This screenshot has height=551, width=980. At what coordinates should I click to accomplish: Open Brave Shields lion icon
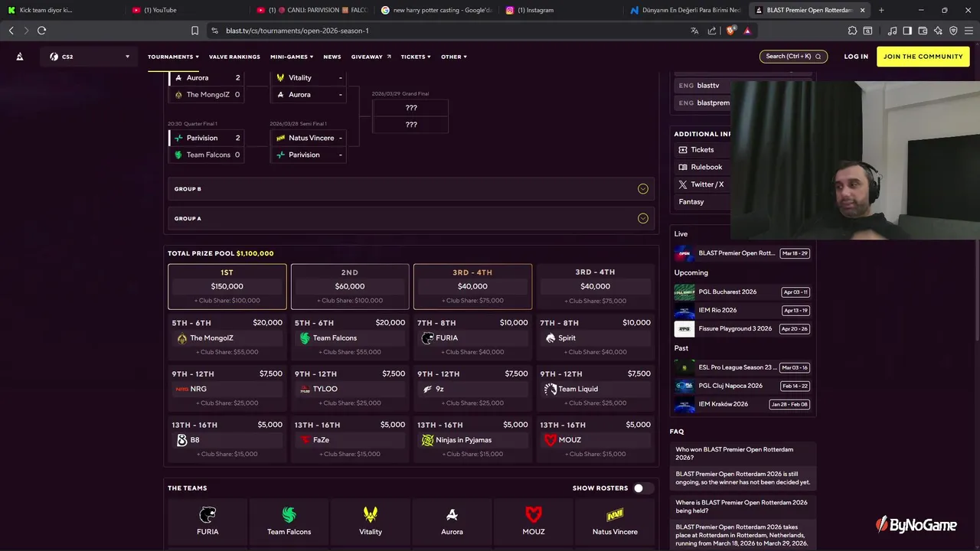point(730,31)
